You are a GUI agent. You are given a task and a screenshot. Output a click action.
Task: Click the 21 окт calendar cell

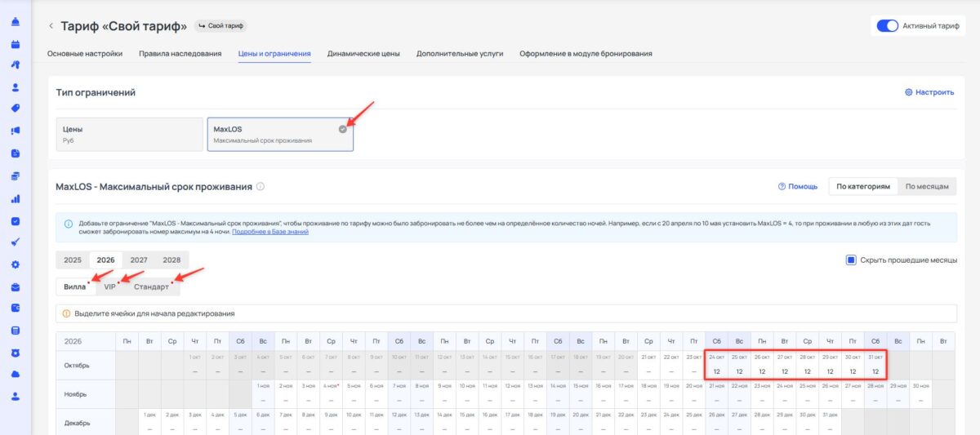[648, 365]
